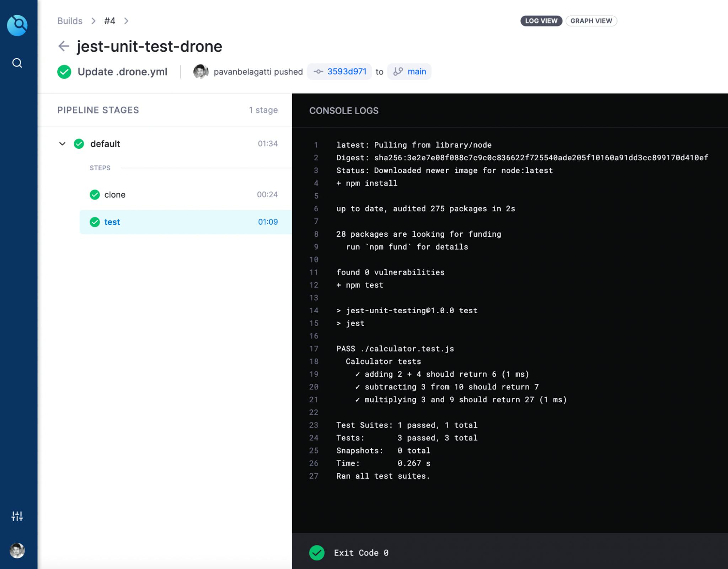Switch to LOG VIEW mode
This screenshot has height=569, width=728.
click(541, 21)
